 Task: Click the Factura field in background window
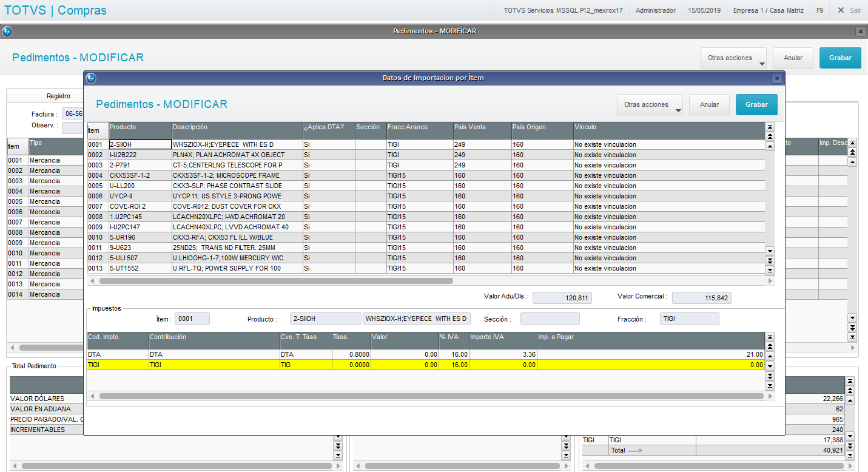pos(72,113)
